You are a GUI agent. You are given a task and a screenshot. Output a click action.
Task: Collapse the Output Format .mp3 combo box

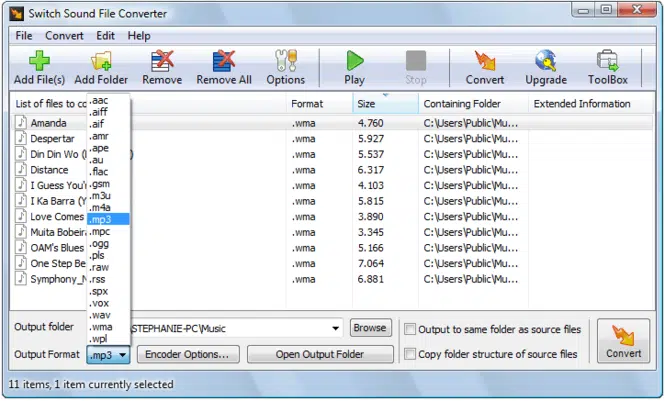coord(108,355)
